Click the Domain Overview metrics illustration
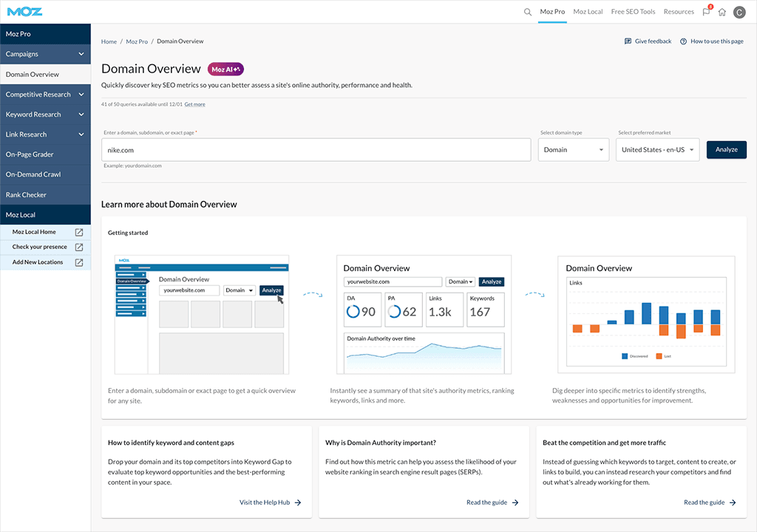This screenshot has height=532, width=757. (424, 315)
